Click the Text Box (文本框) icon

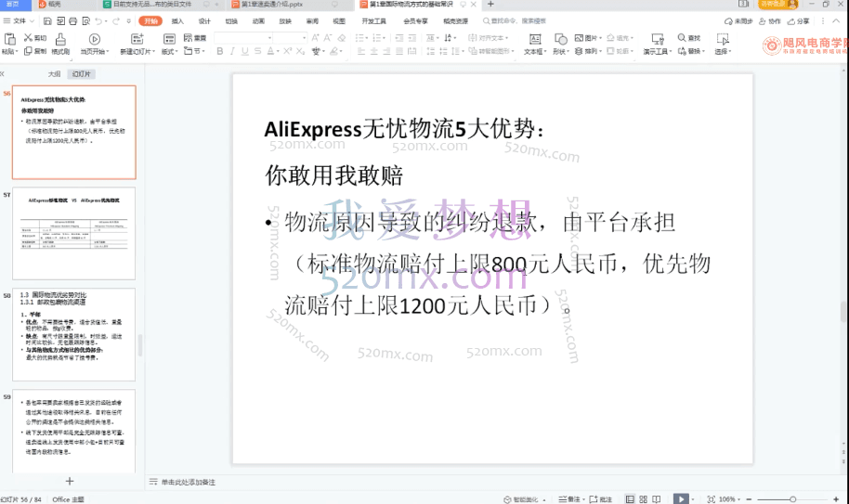point(535,39)
